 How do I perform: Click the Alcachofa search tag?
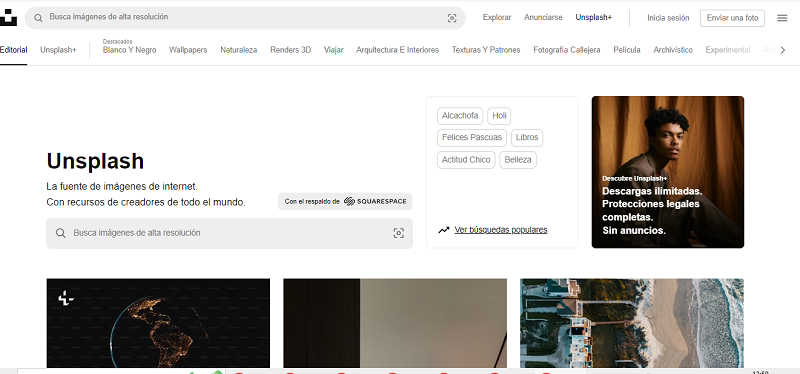[460, 116]
